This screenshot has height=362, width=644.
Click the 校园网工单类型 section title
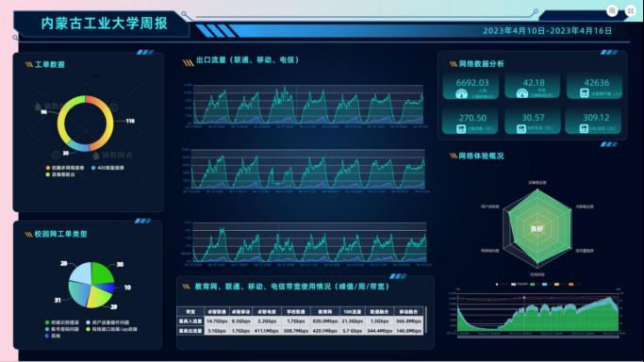[60, 234]
